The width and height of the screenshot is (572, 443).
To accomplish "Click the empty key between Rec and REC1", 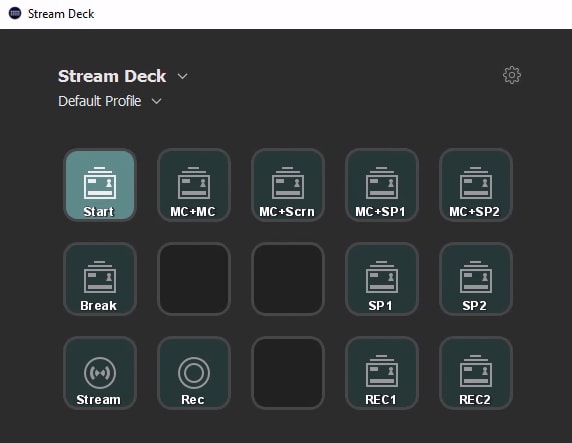I will [288, 373].
